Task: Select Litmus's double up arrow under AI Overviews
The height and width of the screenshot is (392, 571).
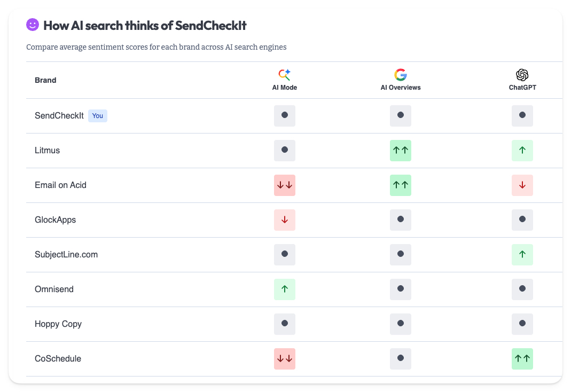Action: click(400, 151)
